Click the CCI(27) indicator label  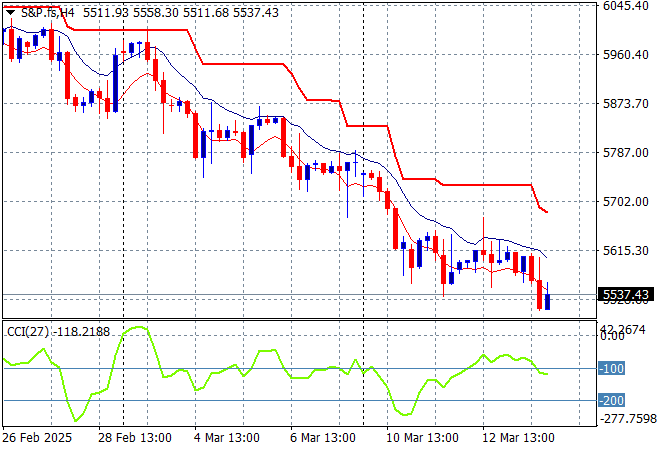(x=28, y=332)
